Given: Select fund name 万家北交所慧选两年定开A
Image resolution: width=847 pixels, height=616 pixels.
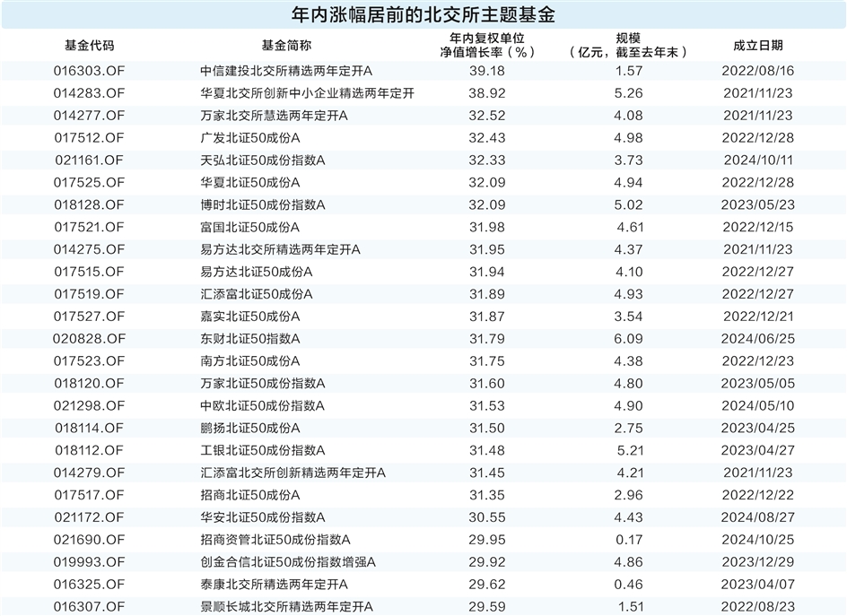Looking at the screenshot, I should click(x=274, y=116).
